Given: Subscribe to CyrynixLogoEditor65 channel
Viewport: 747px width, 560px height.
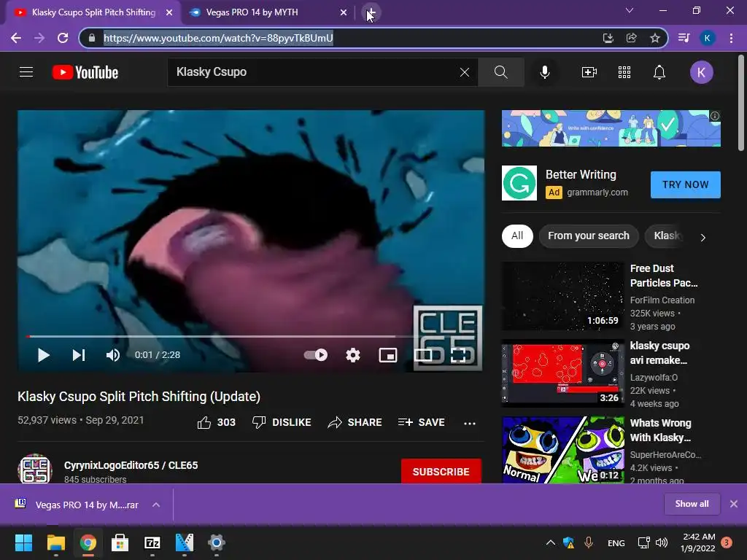Looking at the screenshot, I should tap(441, 472).
